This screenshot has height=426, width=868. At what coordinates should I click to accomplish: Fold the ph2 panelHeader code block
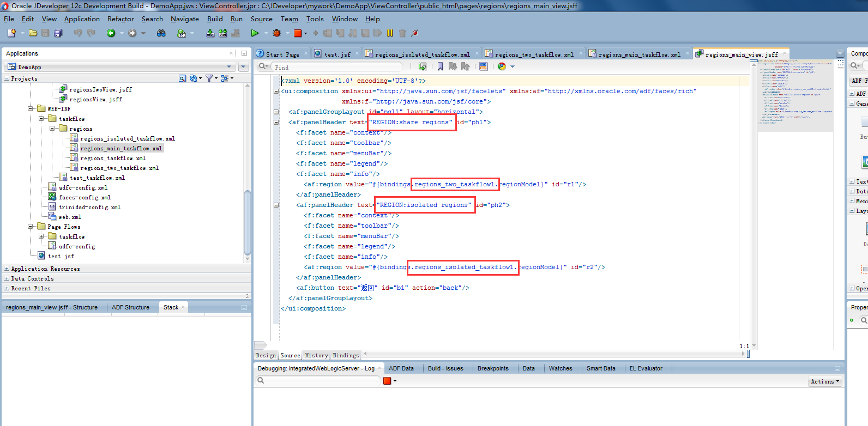click(x=276, y=205)
